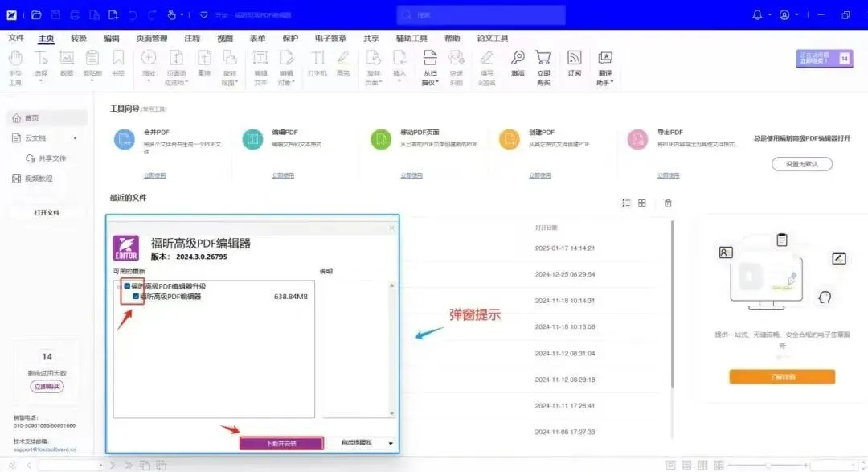This screenshot has height=472, width=868.
Task: Select the Hand tool (手型工具)
Action: click(x=15, y=68)
